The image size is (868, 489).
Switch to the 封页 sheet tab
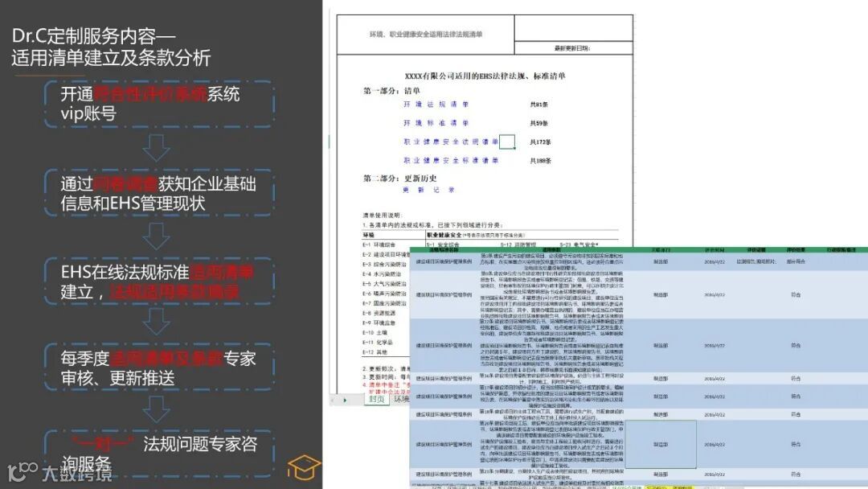pyautogui.click(x=377, y=399)
